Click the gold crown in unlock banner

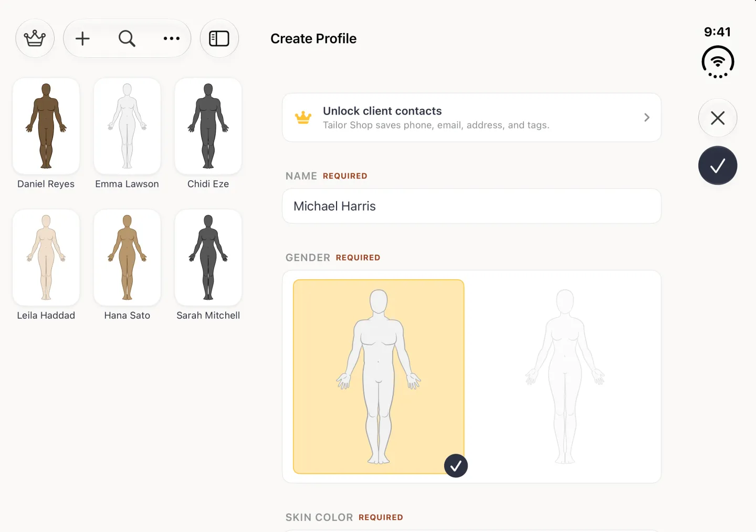(303, 118)
